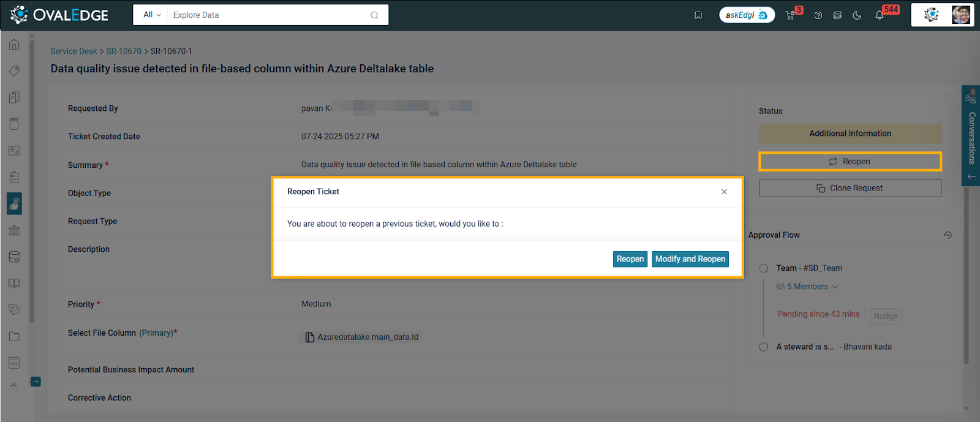
Task: Click Reopen in the dialog
Action: 630,259
